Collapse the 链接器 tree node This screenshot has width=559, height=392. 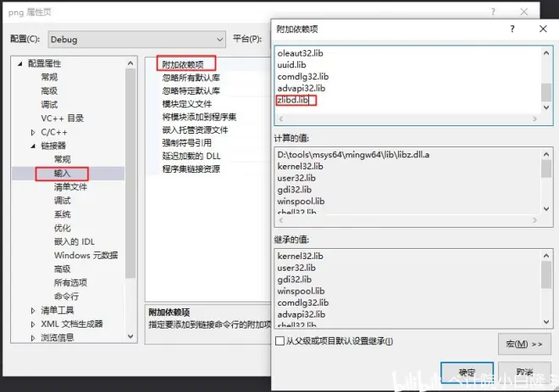pyautogui.click(x=33, y=146)
